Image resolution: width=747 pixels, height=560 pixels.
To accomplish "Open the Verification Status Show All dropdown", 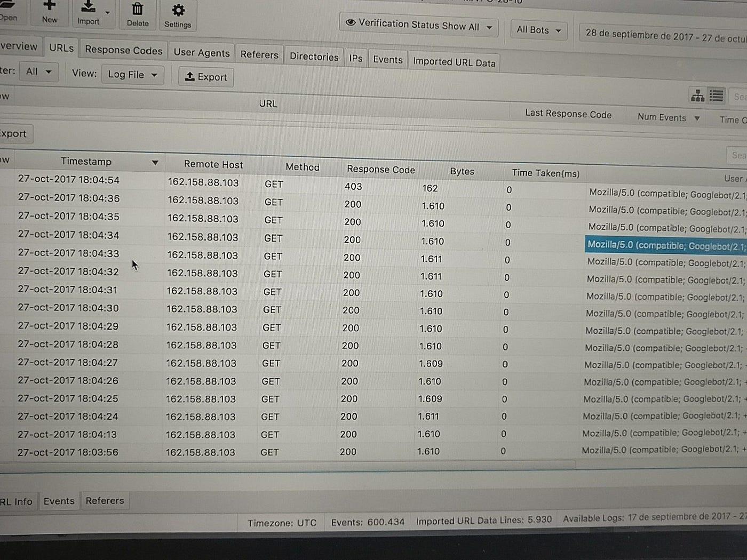I will pyautogui.click(x=418, y=25).
